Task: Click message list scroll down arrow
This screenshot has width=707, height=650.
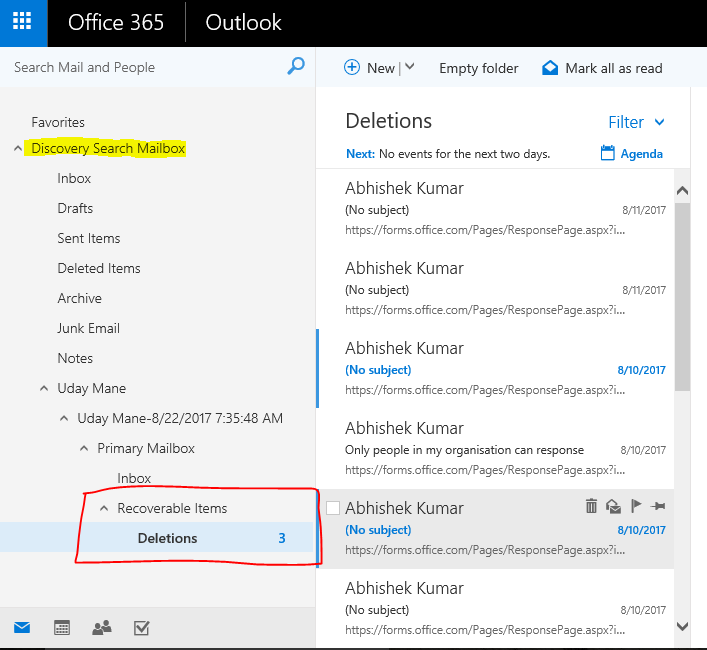Action: coord(682,626)
